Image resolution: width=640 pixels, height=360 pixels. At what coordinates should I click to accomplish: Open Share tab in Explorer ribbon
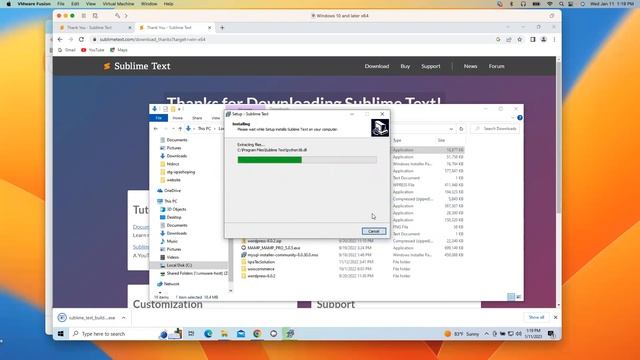click(x=197, y=118)
